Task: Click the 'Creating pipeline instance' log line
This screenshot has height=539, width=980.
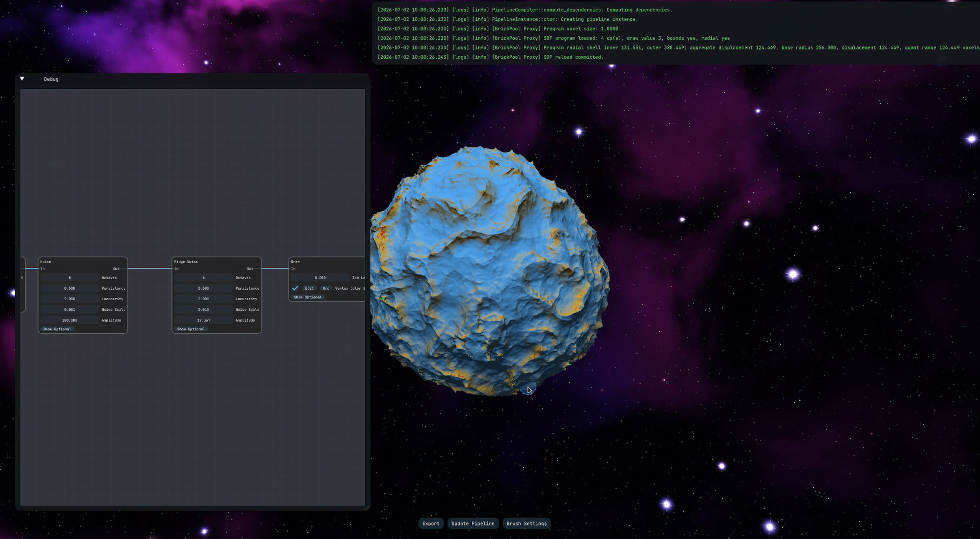Action: 508,19
